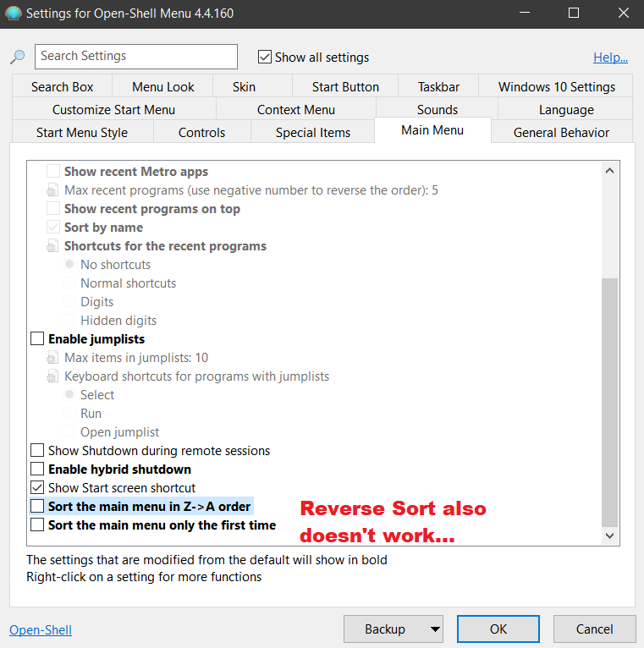Click the setting icon beside Max recent programs
The height and width of the screenshot is (648, 644).
point(52,190)
